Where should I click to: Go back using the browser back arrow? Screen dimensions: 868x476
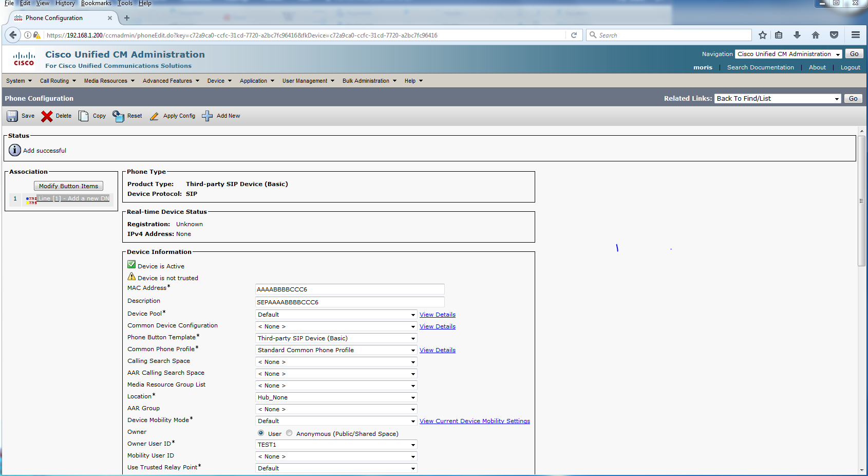tap(13, 35)
